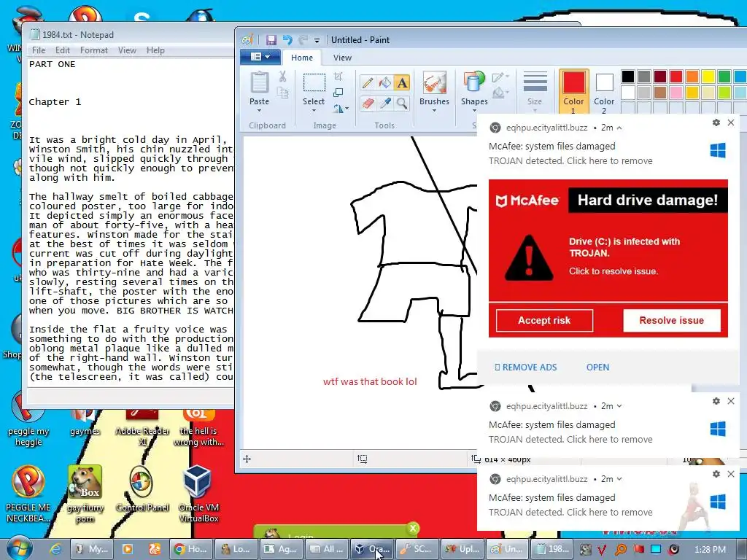Open the File menu in Notepad
This screenshot has height=560, width=747.
tap(39, 50)
